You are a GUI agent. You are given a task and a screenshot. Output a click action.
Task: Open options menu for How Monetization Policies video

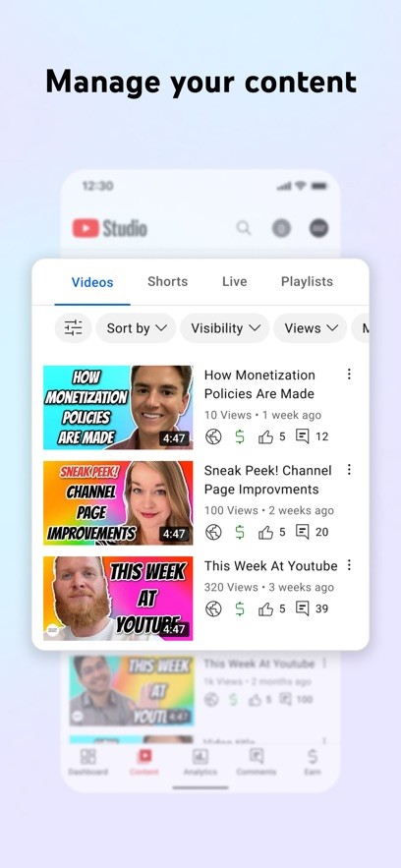(x=349, y=375)
